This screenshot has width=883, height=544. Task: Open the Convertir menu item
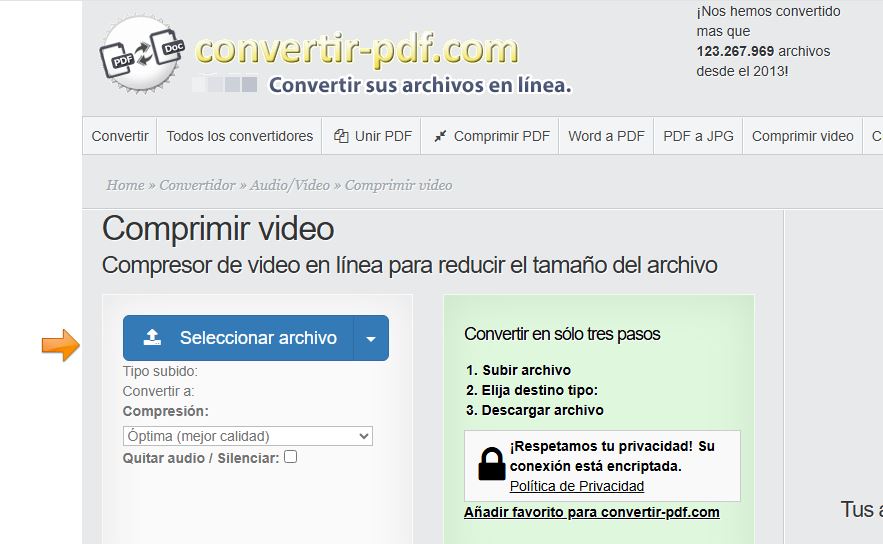120,136
